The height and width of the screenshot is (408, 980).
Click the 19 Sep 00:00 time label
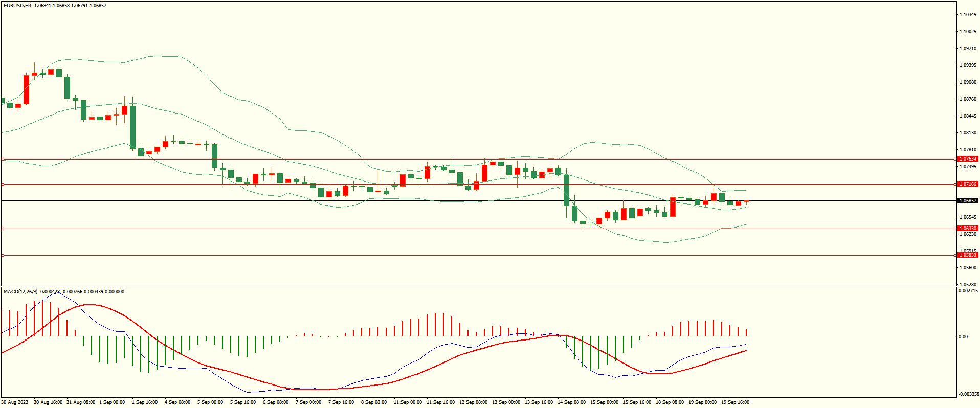703,402
